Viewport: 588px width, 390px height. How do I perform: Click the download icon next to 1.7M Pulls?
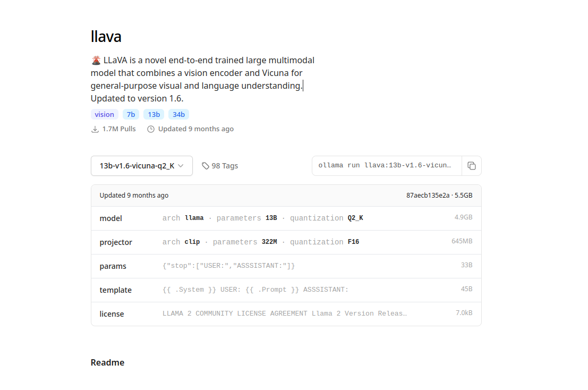(x=96, y=129)
